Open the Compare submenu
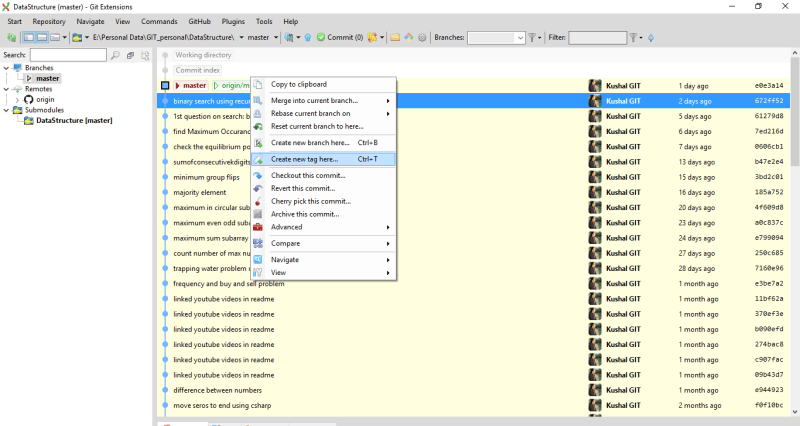This screenshot has height=426, width=800. pos(323,243)
